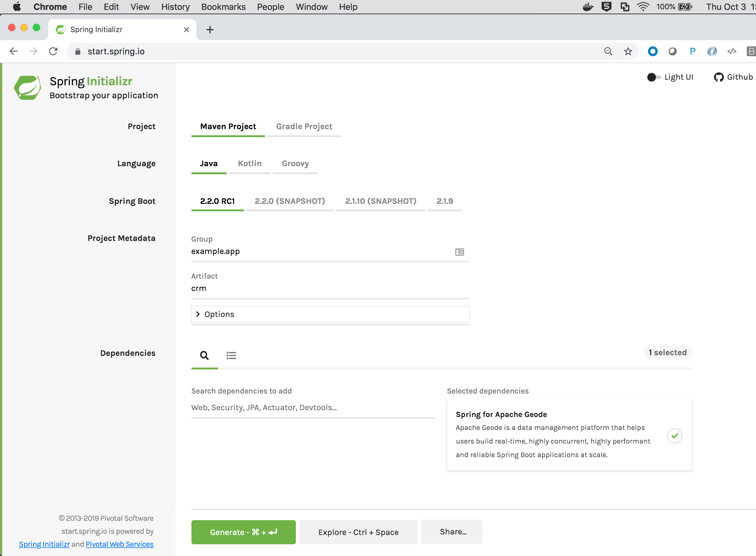Click Generate project button
This screenshot has width=756, height=556.
coord(244,531)
